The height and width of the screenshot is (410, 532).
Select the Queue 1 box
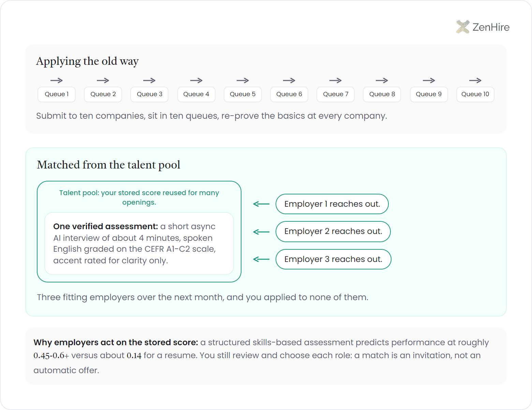pyautogui.click(x=57, y=94)
